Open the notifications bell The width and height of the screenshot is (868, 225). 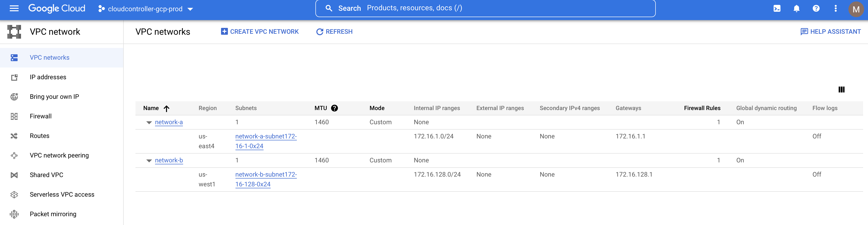pyautogui.click(x=796, y=9)
